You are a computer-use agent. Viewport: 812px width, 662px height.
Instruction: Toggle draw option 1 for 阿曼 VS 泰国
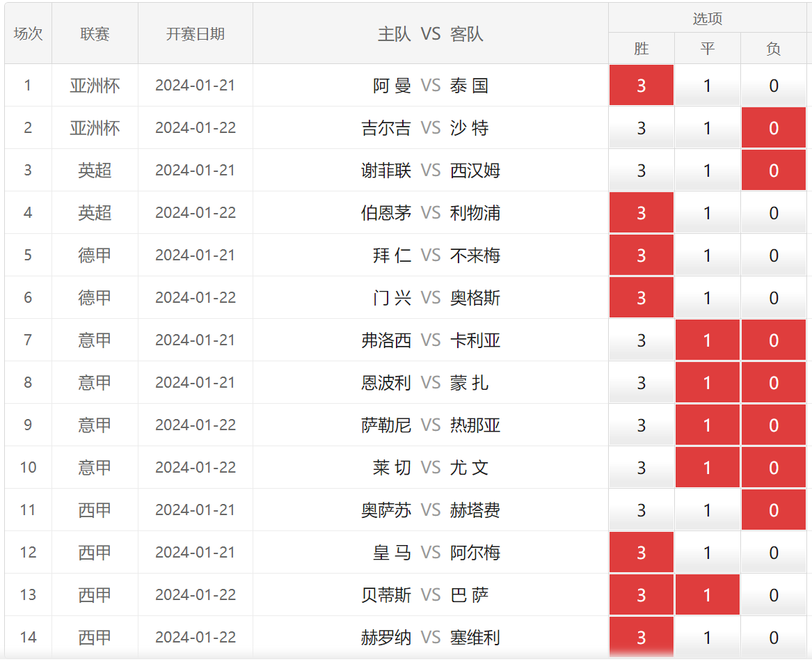(708, 85)
